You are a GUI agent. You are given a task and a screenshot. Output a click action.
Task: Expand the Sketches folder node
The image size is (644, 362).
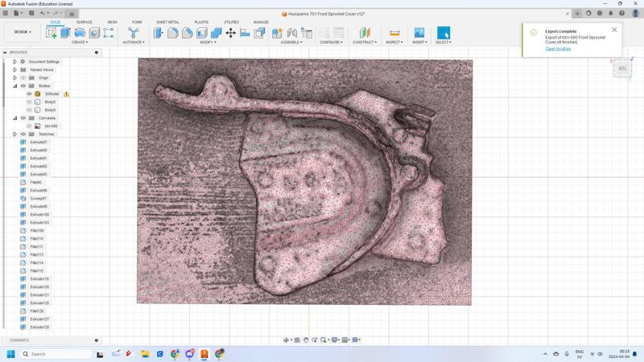pos(14,134)
